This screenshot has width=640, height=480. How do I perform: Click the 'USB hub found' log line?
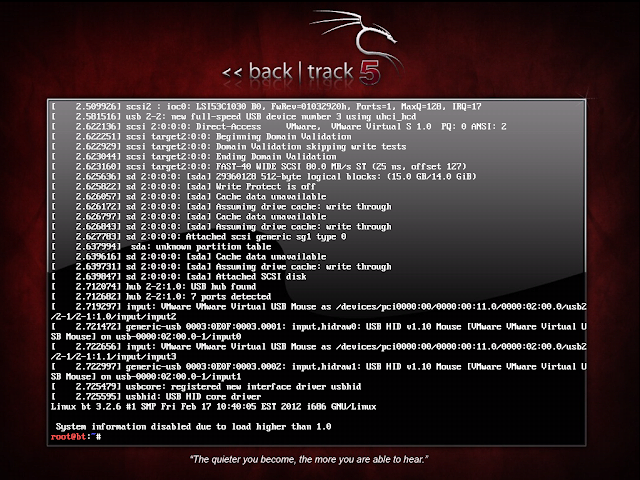click(x=153, y=287)
